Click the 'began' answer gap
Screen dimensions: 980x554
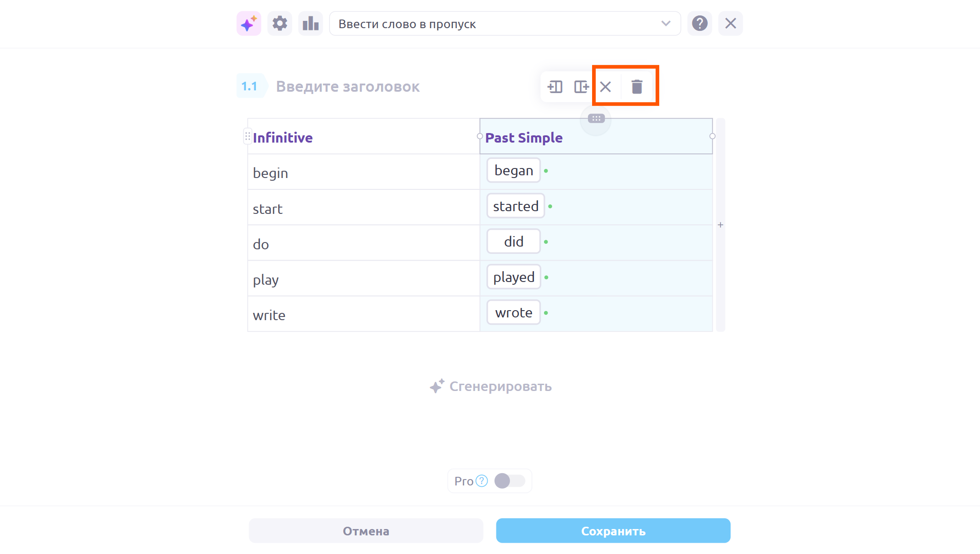[x=514, y=171]
